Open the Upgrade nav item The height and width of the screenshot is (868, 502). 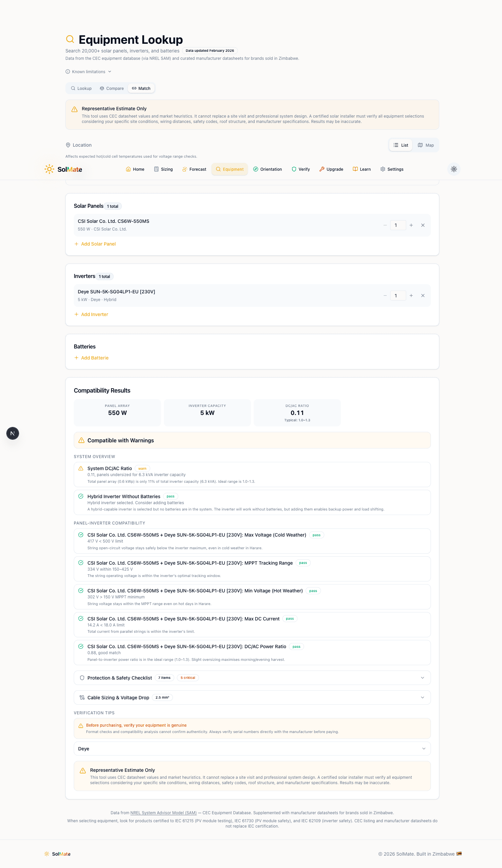[331, 169]
